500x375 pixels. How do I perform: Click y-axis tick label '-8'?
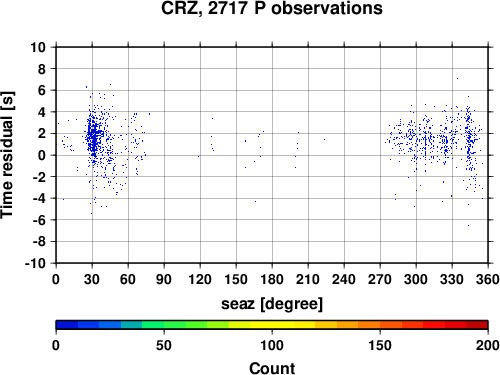pos(39,241)
